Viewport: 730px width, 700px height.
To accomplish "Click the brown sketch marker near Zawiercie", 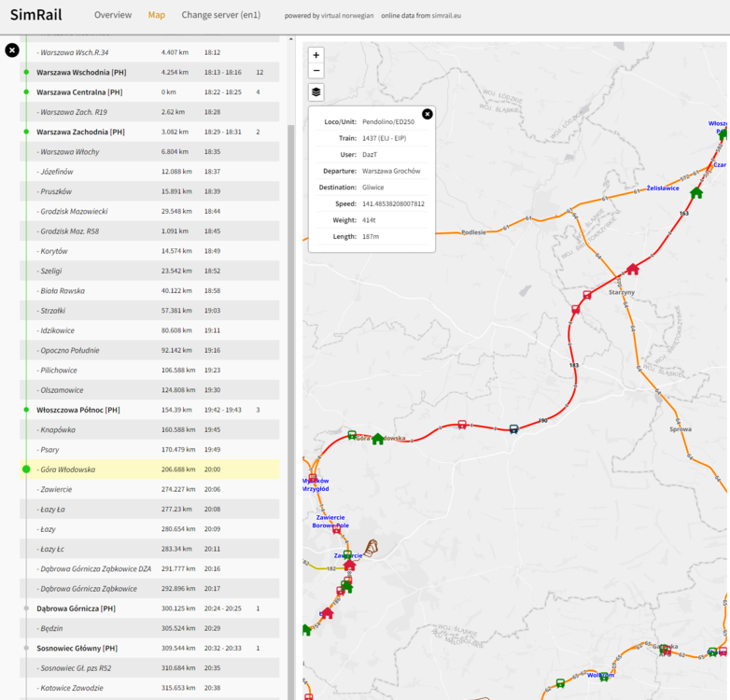I will coord(373,547).
